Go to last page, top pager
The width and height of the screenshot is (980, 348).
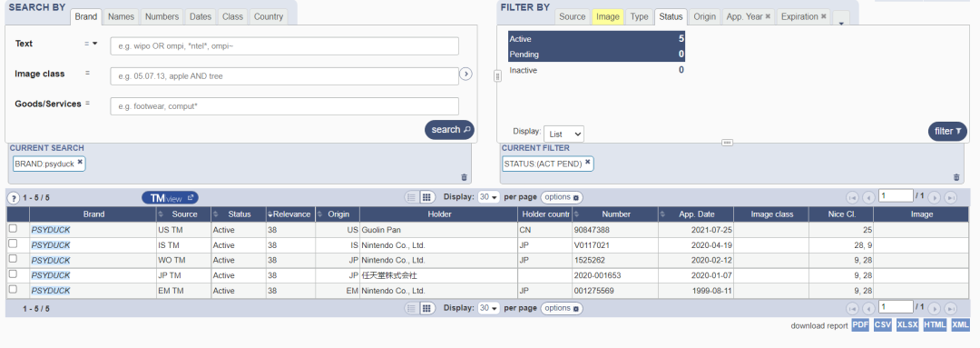(x=951, y=198)
